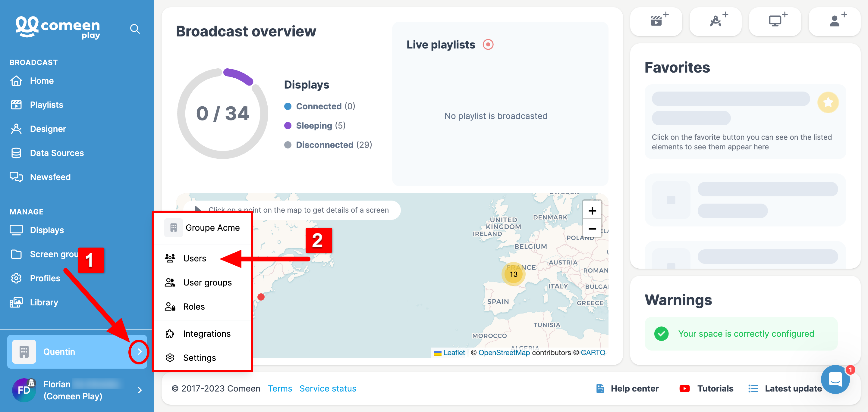Click the Integrations puzzle icon
The image size is (868, 412).
[170, 334]
